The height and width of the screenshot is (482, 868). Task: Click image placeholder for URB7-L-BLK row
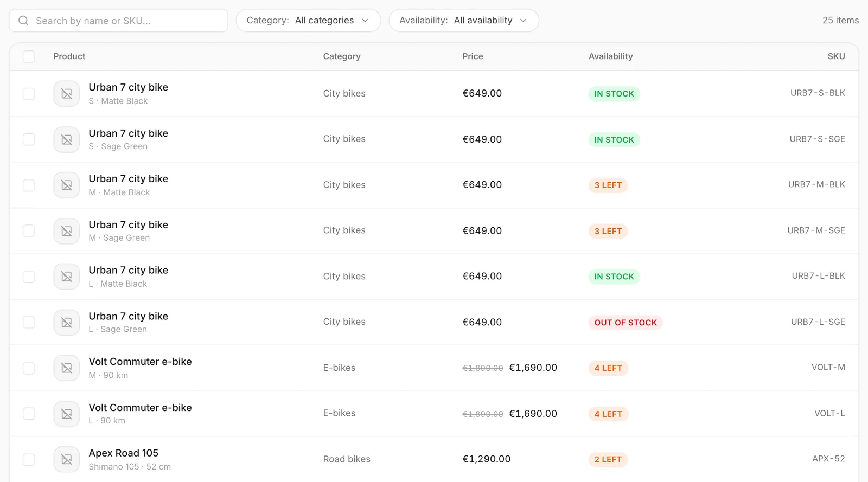pyautogui.click(x=67, y=277)
